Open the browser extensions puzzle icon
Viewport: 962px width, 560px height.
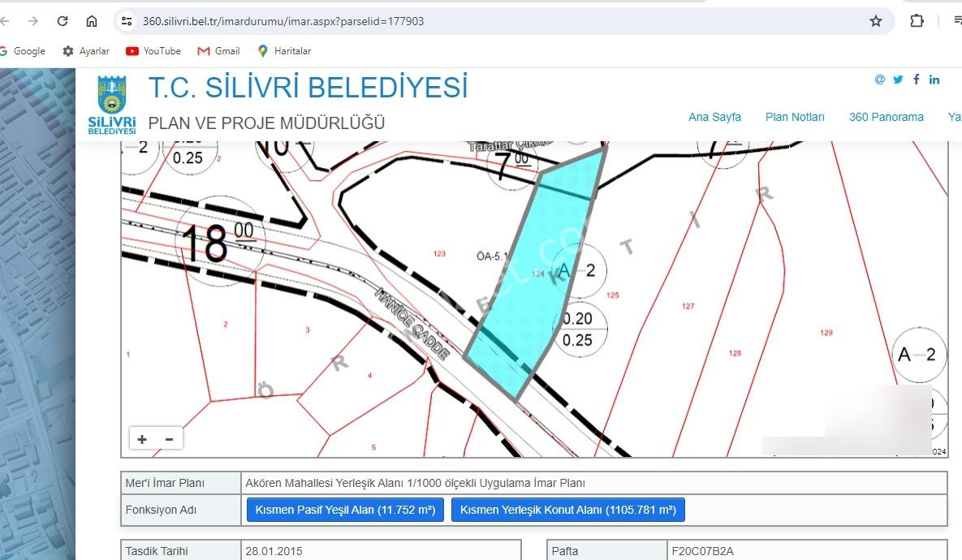coord(917,21)
